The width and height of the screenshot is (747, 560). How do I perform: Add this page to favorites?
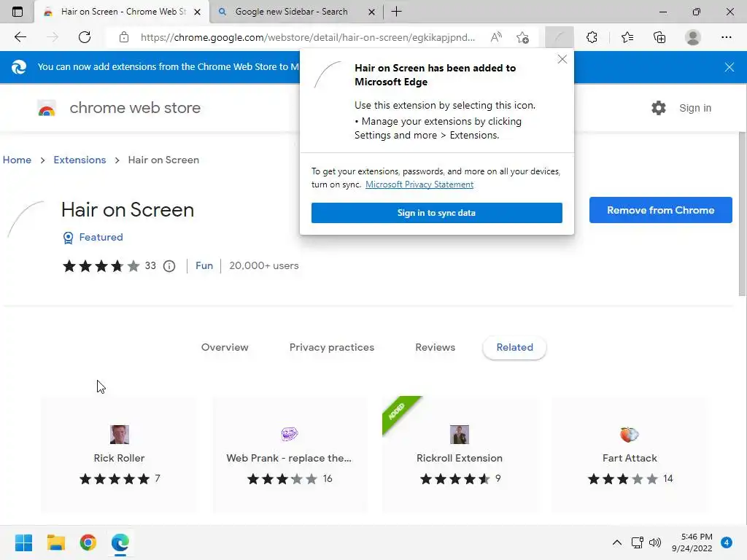click(x=522, y=37)
